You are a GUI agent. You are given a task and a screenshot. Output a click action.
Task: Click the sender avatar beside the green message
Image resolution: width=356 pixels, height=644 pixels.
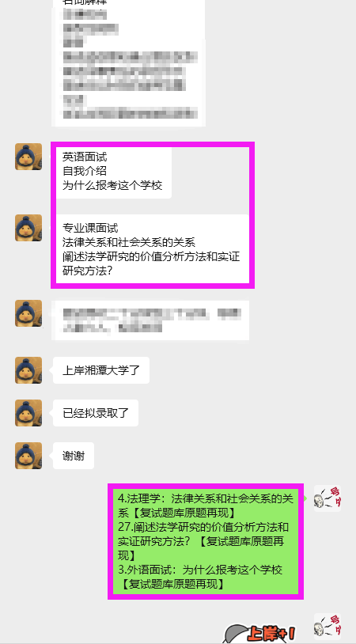(x=328, y=498)
